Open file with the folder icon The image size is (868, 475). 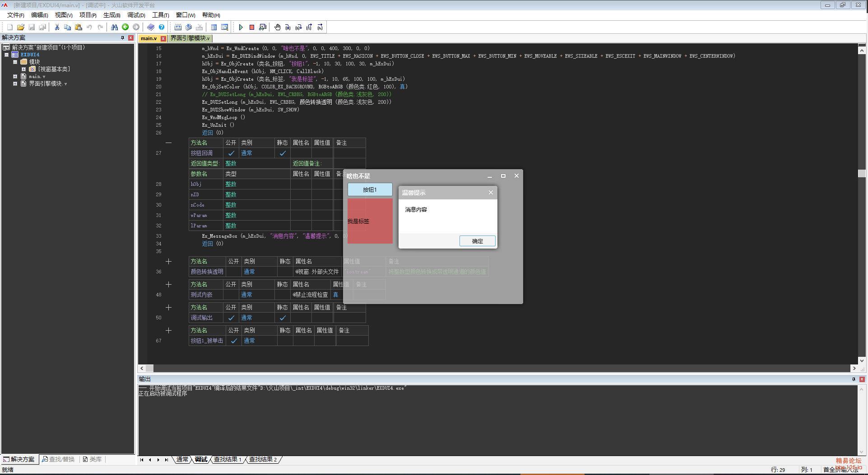pyautogui.click(x=21, y=28)
